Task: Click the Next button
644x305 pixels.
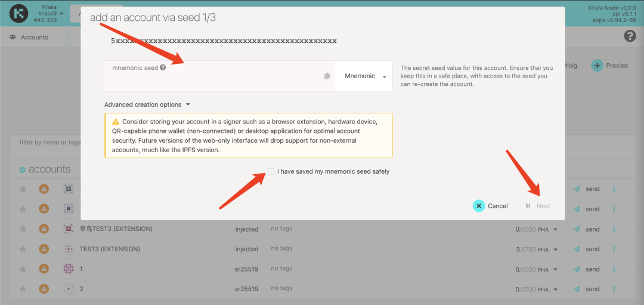Action: pos(538,206)
